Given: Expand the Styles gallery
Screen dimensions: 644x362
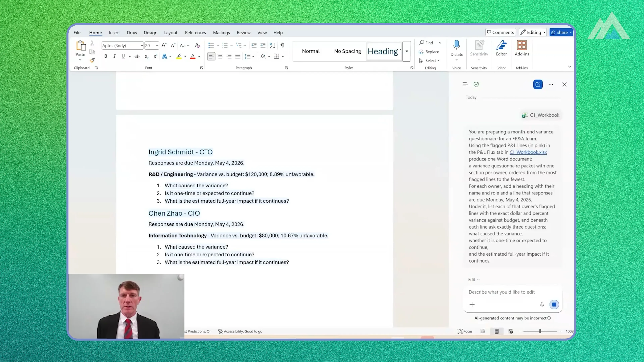Looking at the screenshot, I should coord(407,51).
